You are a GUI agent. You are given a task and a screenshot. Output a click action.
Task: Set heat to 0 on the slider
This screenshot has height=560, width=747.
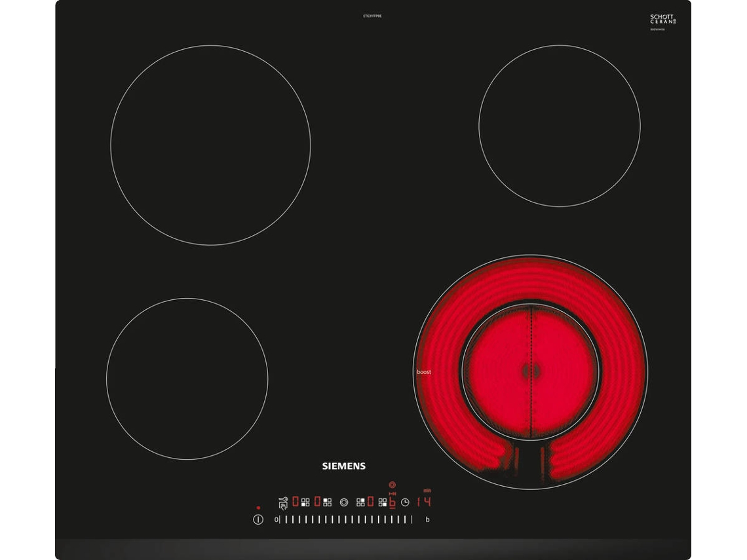point(277,519)
